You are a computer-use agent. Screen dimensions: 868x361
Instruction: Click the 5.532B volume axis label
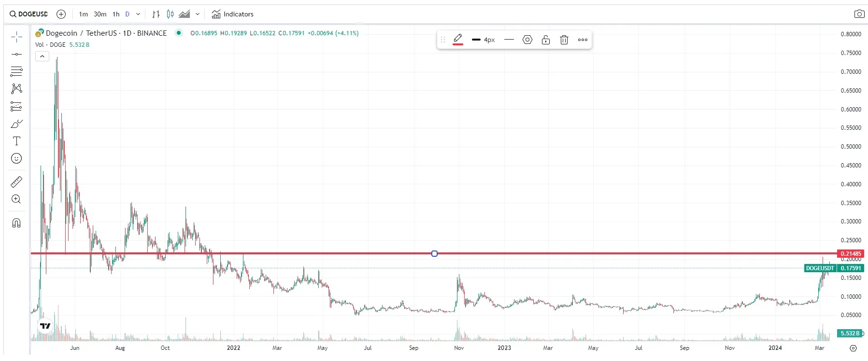pyautogui.click(x=850, y=333)
